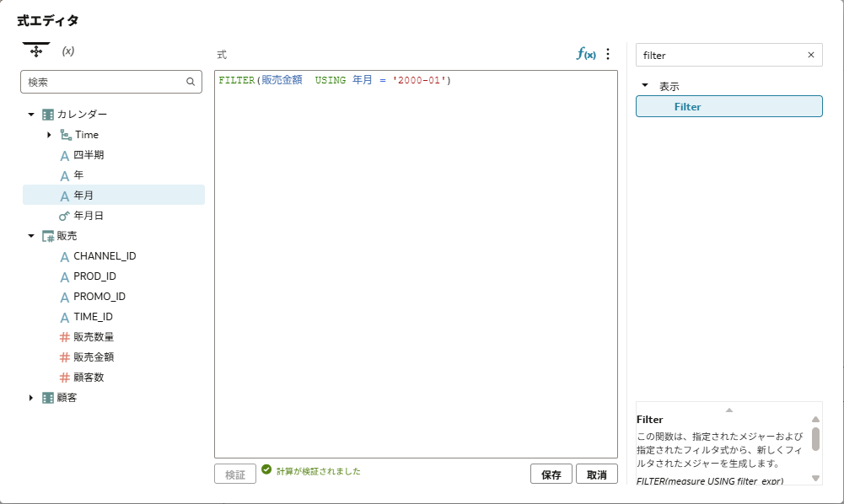
Task: Cancel with the 取消 button
Action: point(597,475)
